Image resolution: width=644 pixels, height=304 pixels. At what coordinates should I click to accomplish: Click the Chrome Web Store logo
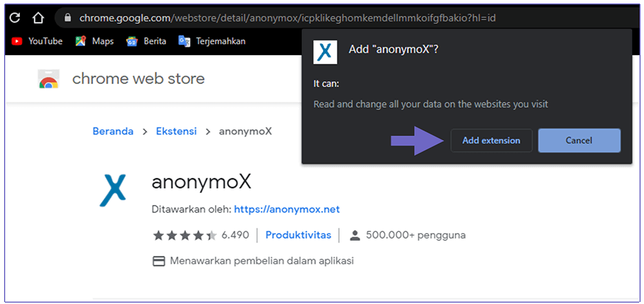tap(48, 79)
